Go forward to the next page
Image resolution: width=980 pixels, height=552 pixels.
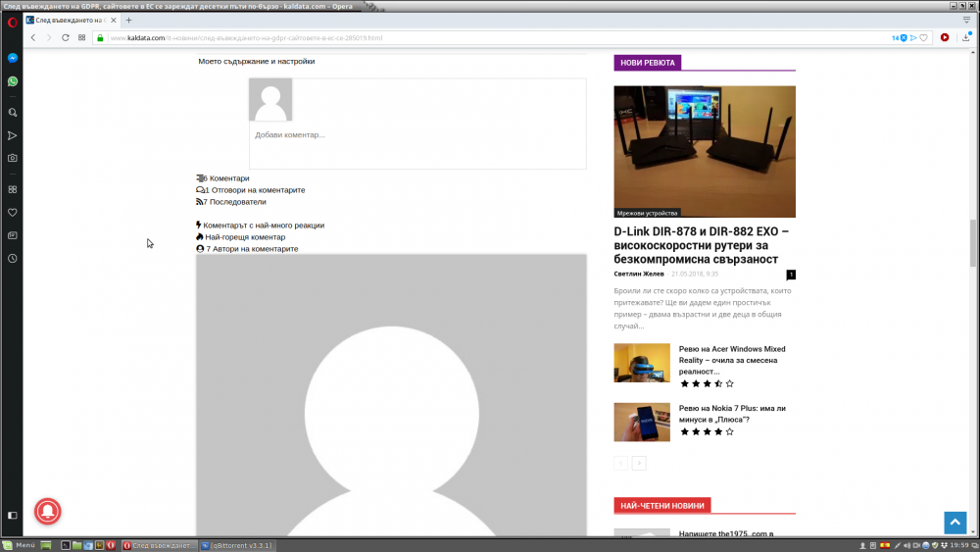tap(49, 37)
